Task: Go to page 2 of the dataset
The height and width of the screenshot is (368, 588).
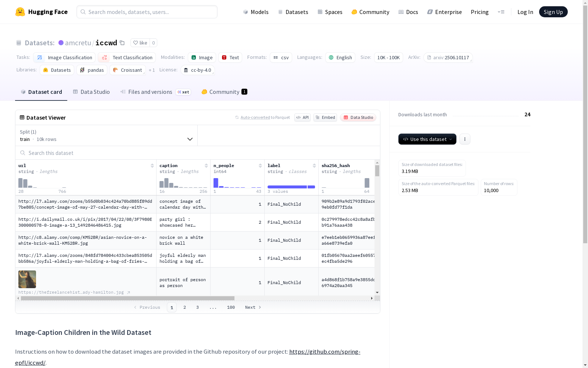Action: pyautogui.click(x=184, y=307)
